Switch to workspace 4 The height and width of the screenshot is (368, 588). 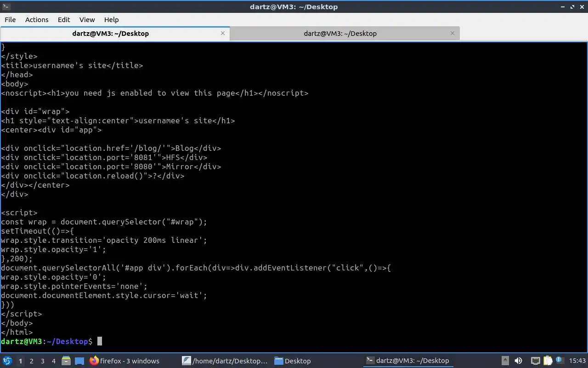[53, 361]
